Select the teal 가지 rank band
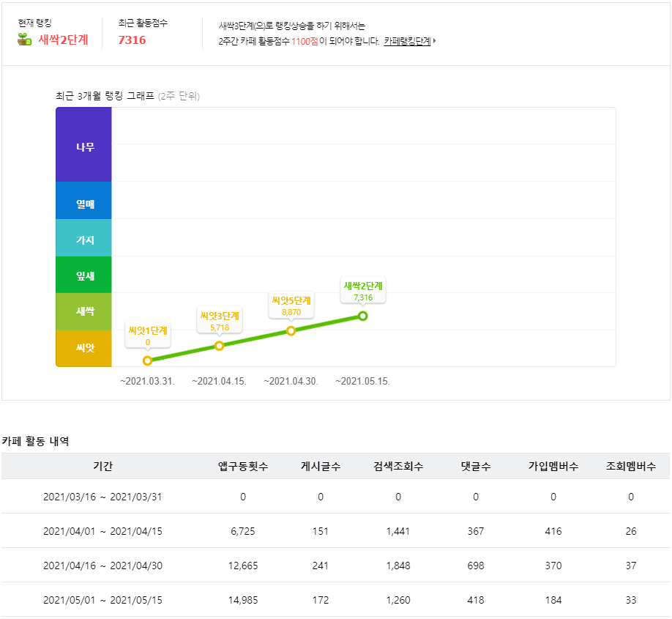This screenshot has height=619, width=672. tap(83, 237)
